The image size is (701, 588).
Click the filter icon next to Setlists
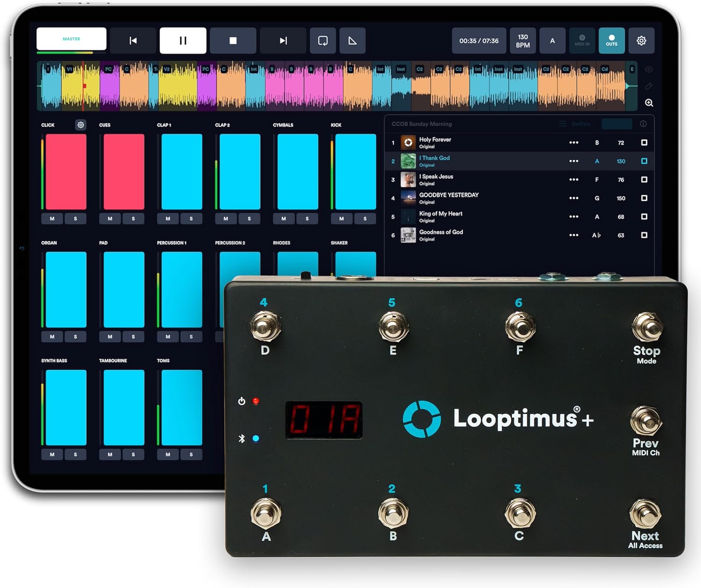point(562,124)
